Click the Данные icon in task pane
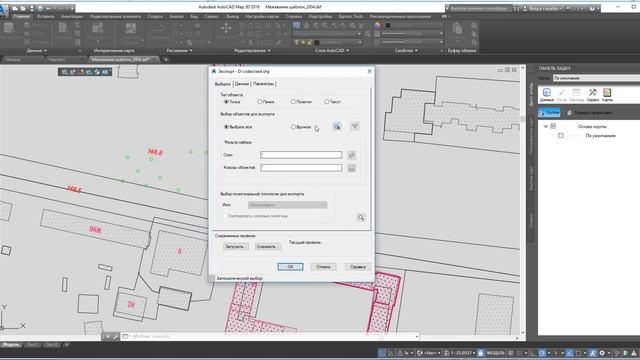640x360 pixels. pyautogui.click(x=547, y=95)
